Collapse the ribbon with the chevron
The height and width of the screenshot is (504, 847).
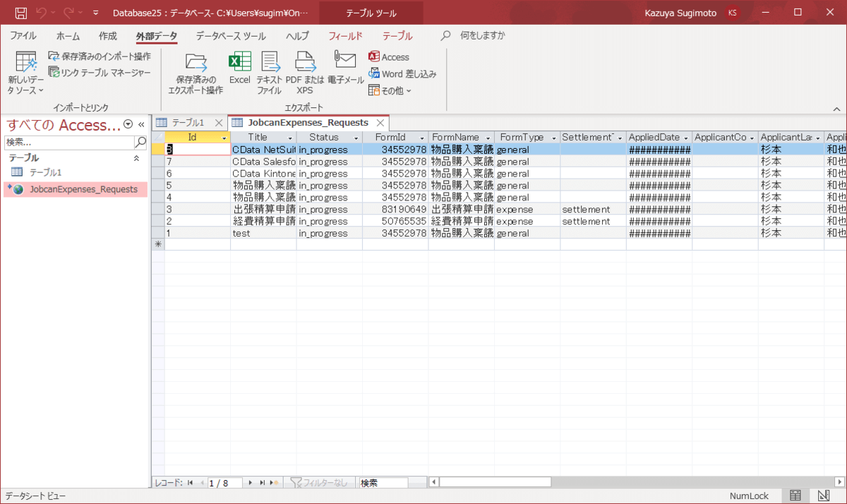(x=836, y=109)
